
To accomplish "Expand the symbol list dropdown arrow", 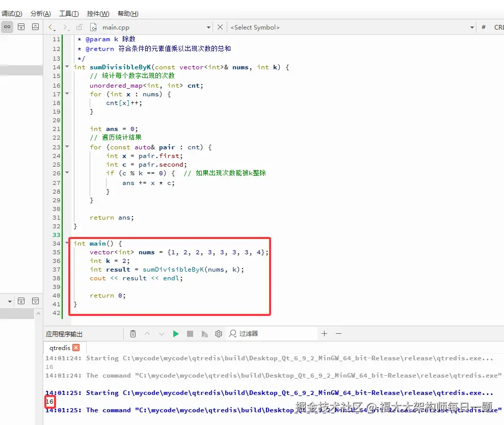I will (x=472, y=28).
